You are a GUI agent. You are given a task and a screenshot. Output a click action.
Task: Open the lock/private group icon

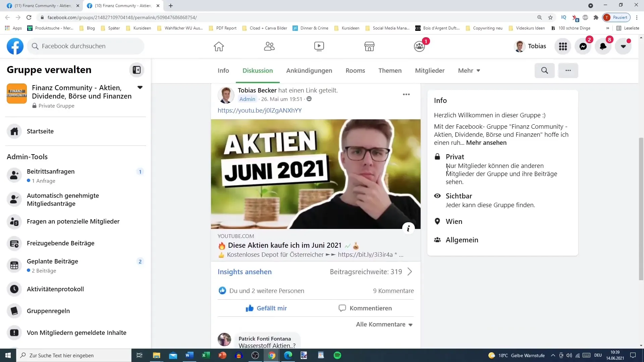[437, 156]
